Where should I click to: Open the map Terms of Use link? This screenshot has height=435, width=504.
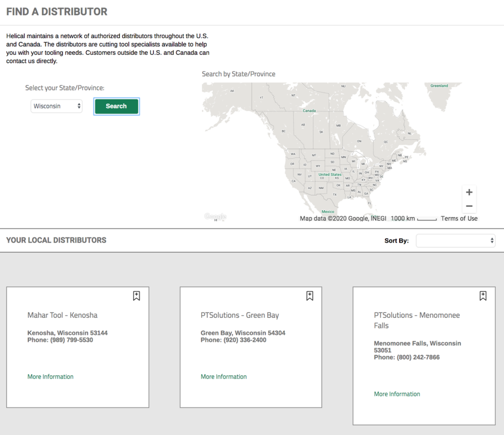459,219
